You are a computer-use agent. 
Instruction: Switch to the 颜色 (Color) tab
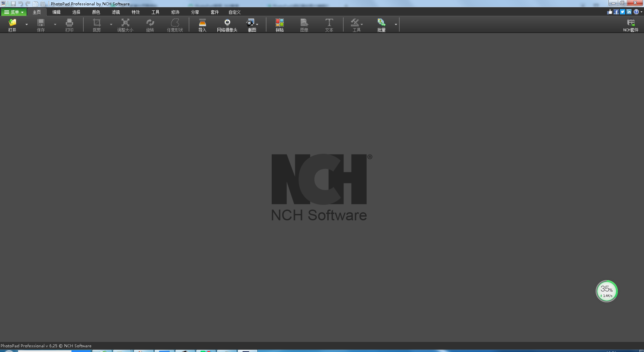click(x=96, y=12)
